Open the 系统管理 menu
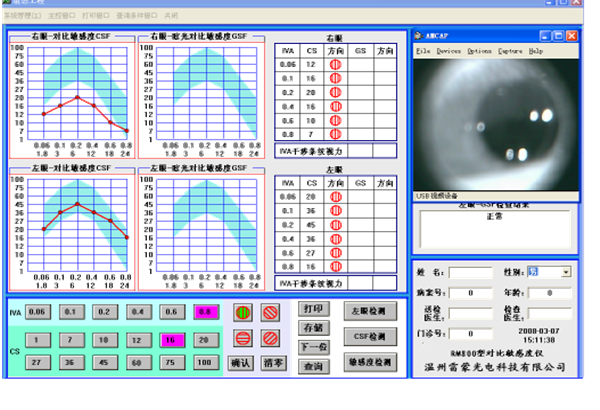Screen dimensions: 600x410 coord(23,17)
